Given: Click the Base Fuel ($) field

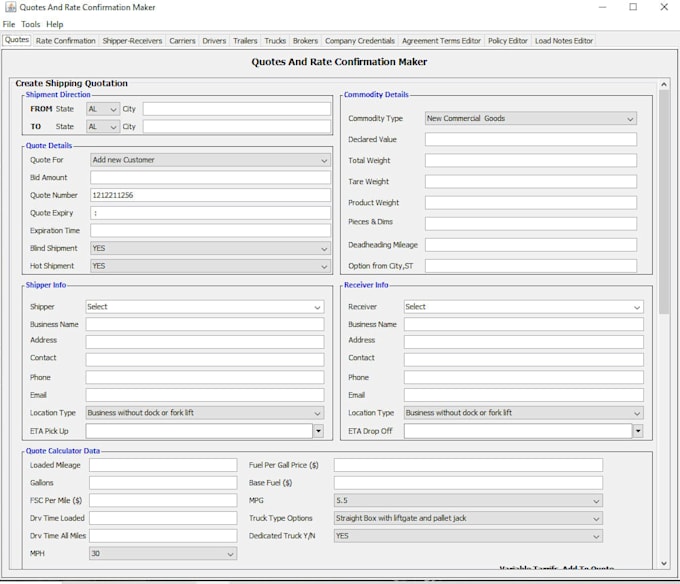Looking at the screenshot, I should click(x=468, y=483).
